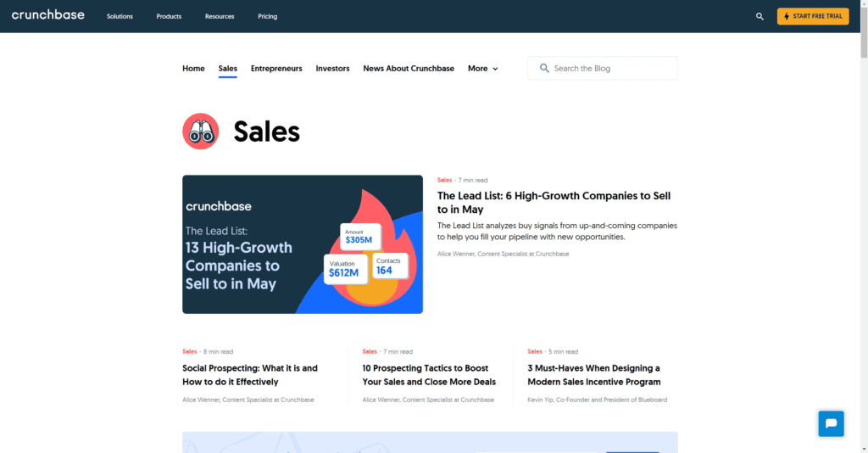
Task: Click the Sales page heading
Action: click(266, 131)
